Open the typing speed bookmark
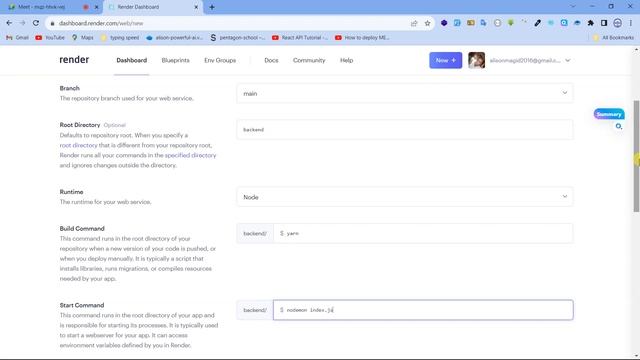The height and width of the screenshot is (360, 640). click(x=120, y=38)
